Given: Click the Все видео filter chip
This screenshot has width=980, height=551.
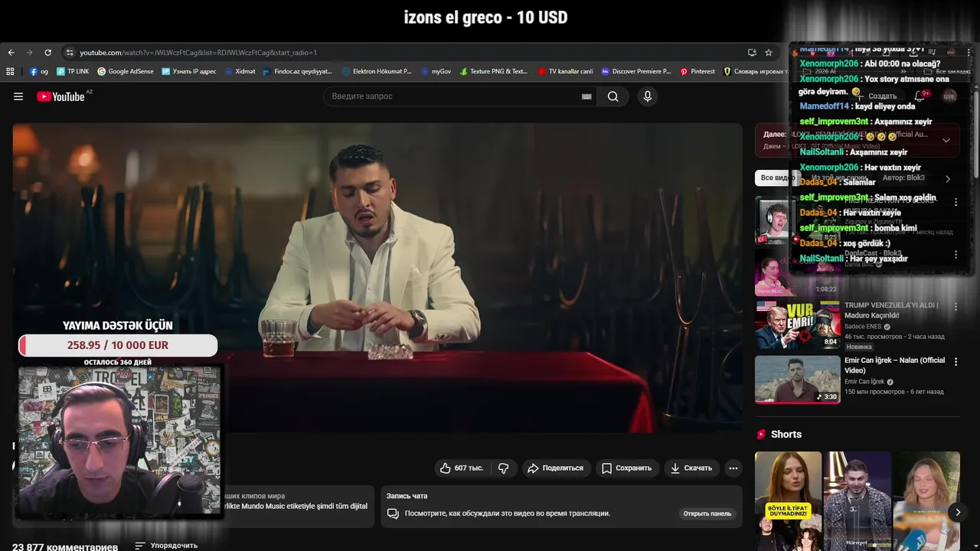Looking at the screenshot, I should [776, 178].
